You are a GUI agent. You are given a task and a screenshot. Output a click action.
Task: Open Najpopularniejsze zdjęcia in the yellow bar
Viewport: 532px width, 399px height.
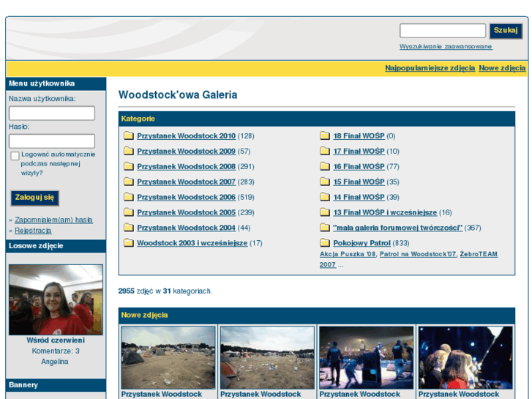click(x=430, y=68)
